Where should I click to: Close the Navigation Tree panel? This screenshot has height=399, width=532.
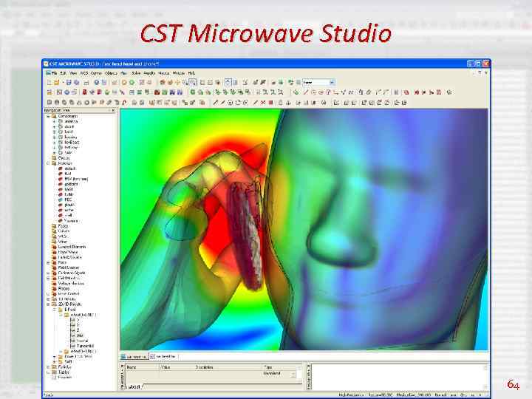113,110
